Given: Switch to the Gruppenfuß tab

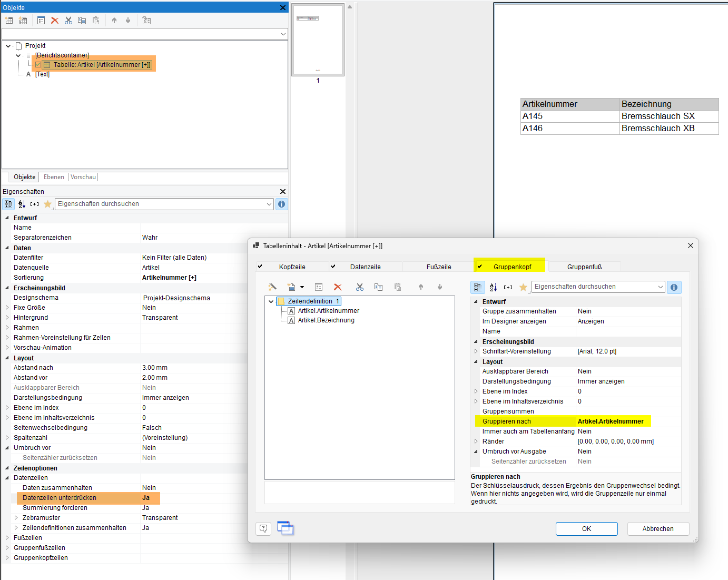Looking at the screenshot, I should click(x=584, y=267).
